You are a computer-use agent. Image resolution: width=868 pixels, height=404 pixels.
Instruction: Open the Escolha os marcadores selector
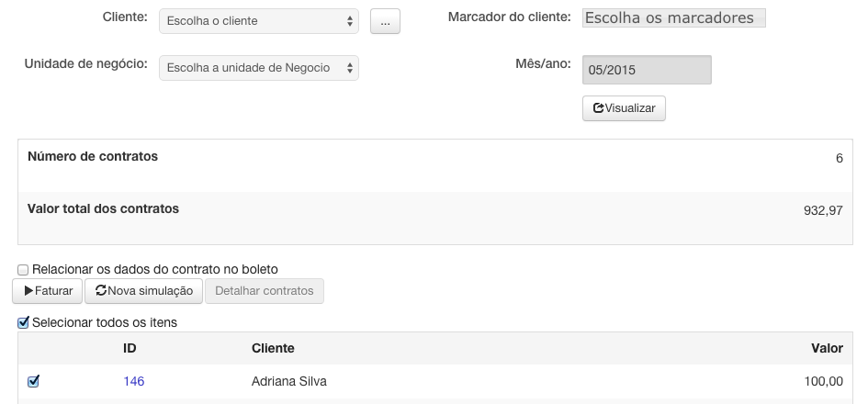[673, 17]
